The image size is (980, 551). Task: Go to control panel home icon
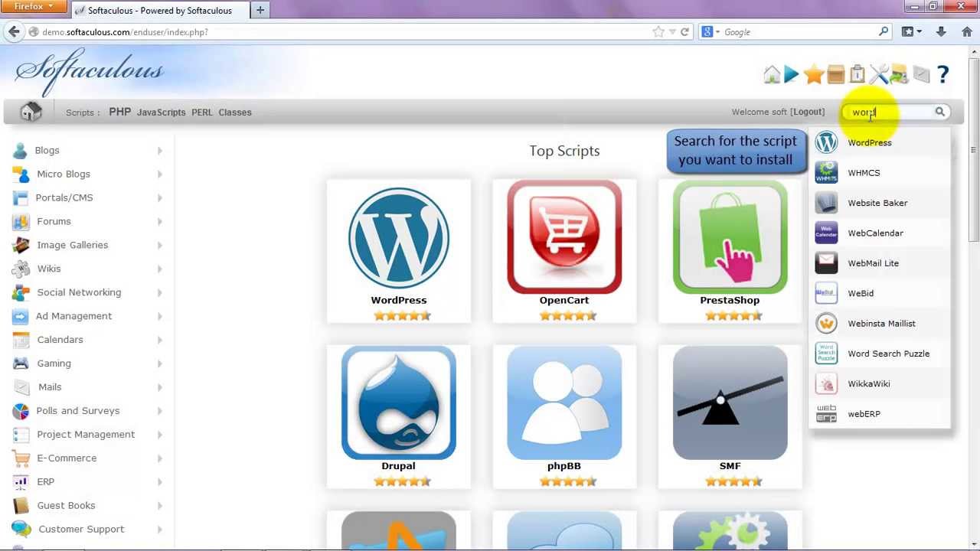point(772,74)
